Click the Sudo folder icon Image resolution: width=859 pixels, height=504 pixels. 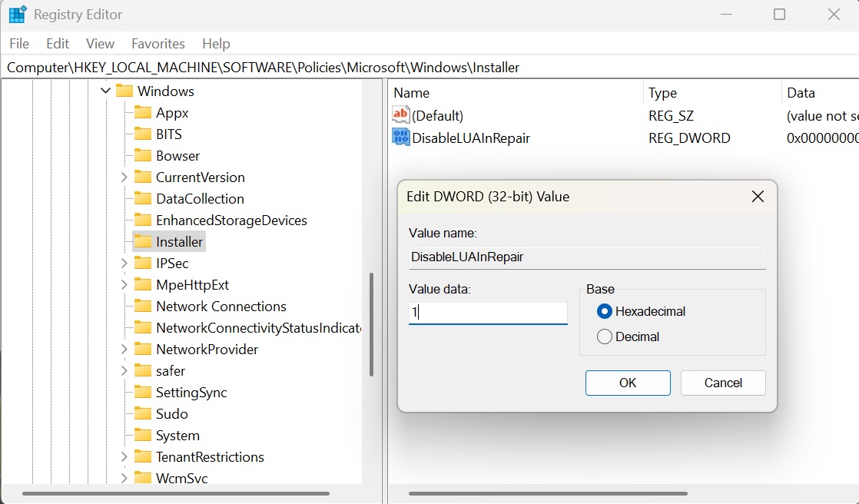click(143, 413)
